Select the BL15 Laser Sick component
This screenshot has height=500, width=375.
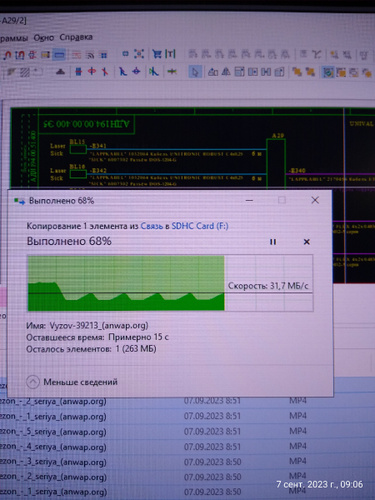pyautogui.click(x=78, y=149)
